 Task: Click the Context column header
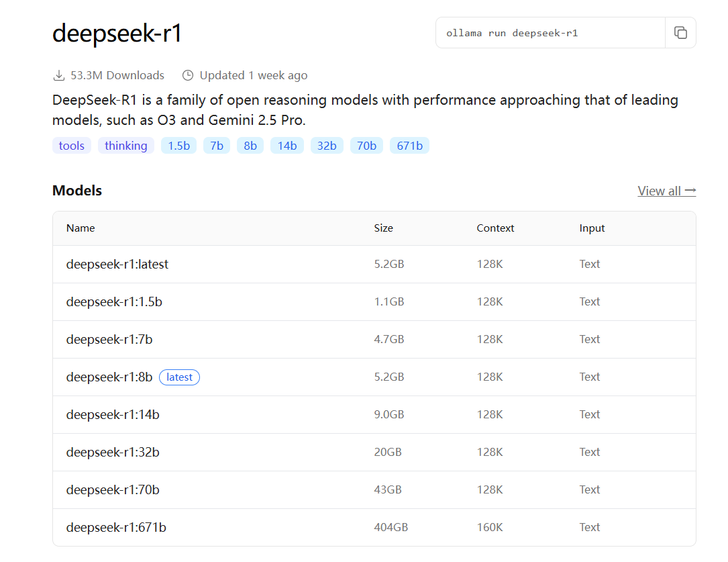click(495, 228)
